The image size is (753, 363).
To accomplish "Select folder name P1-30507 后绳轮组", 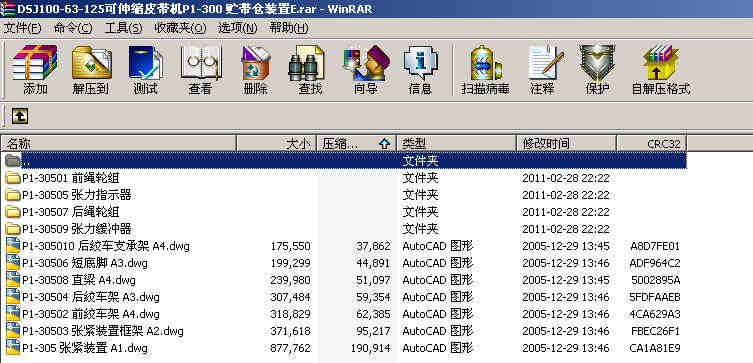I will click(71, 212).
